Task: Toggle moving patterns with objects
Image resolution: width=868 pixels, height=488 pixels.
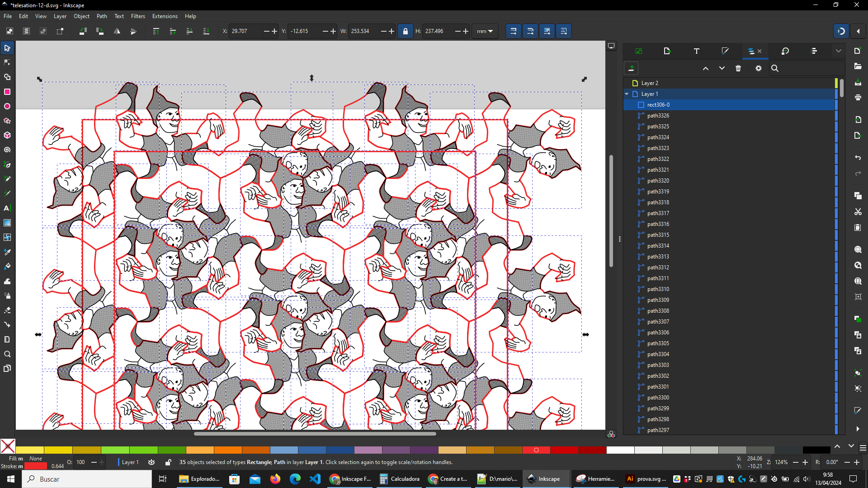Action: tap(564, 31)
